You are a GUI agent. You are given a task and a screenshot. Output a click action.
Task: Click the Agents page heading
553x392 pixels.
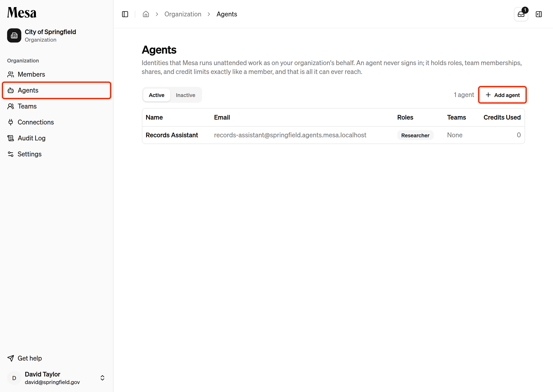tap(159, 50)
